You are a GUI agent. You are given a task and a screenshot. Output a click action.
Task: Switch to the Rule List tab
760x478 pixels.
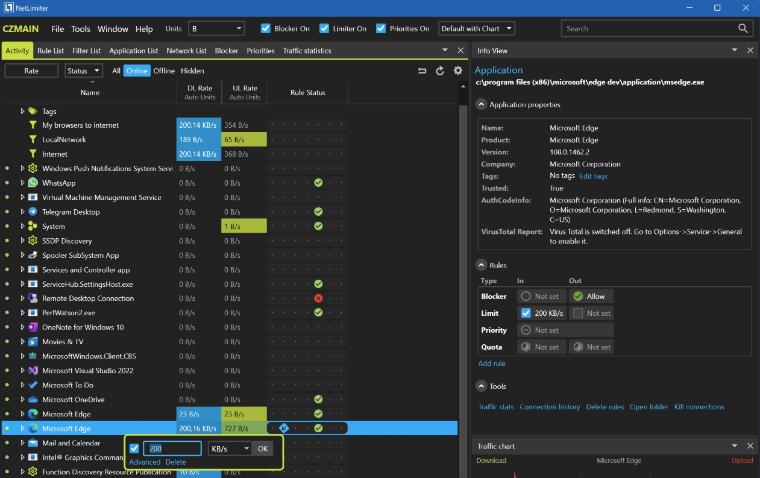click(51, 50)
